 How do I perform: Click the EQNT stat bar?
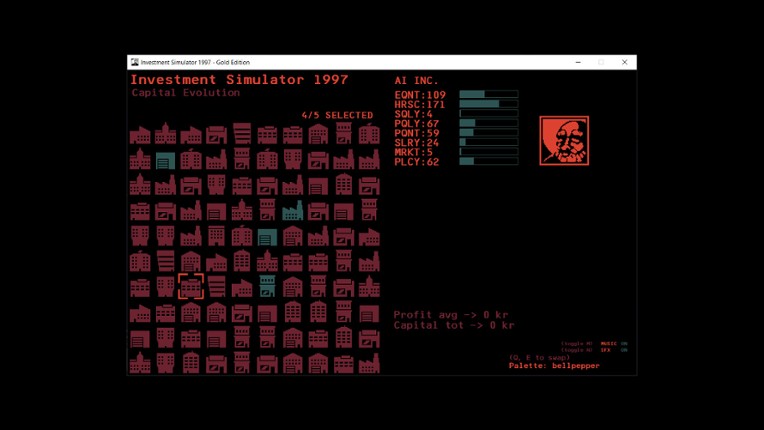point(488,94)
